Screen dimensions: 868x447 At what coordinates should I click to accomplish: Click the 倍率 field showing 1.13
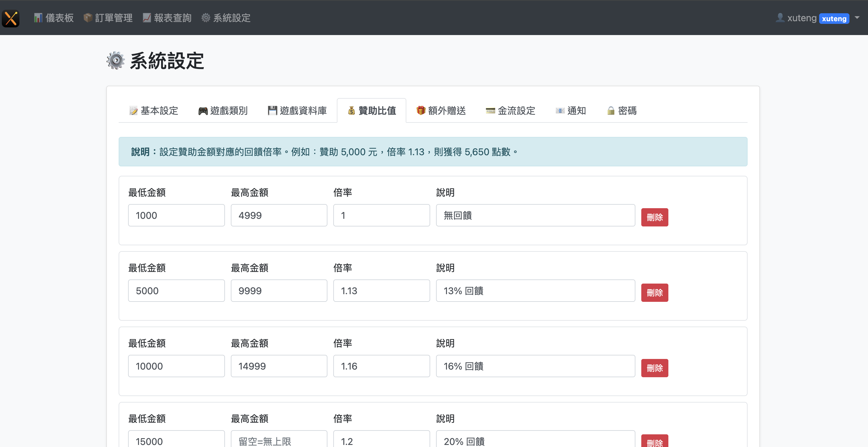point(381,291)
